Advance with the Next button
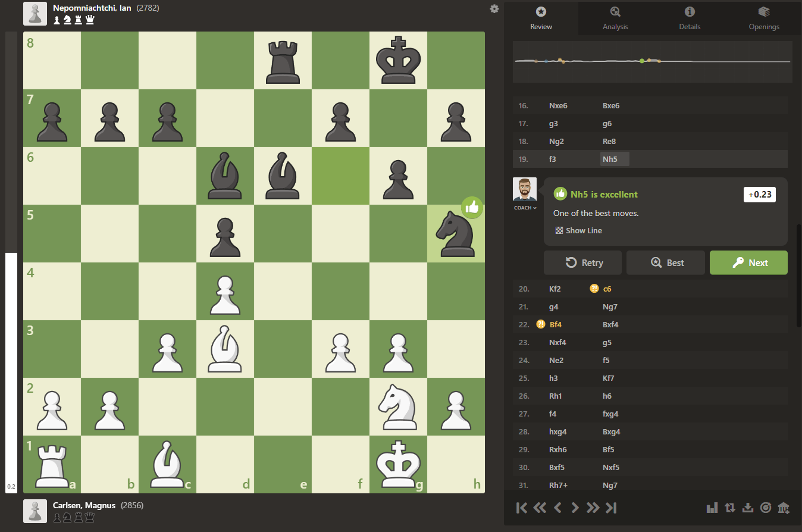The width and height of the screenshot is (802, 532). [x=748, y=262]
